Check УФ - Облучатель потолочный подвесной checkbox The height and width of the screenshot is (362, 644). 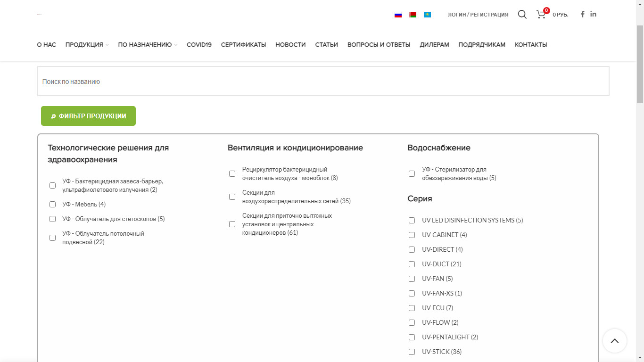coord(52,238)
